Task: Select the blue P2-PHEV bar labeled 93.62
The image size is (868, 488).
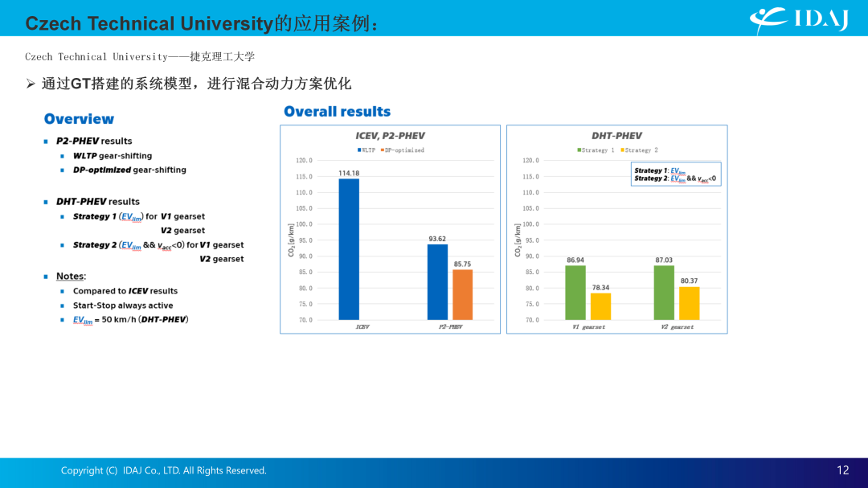Action: (x=437, y=282)
